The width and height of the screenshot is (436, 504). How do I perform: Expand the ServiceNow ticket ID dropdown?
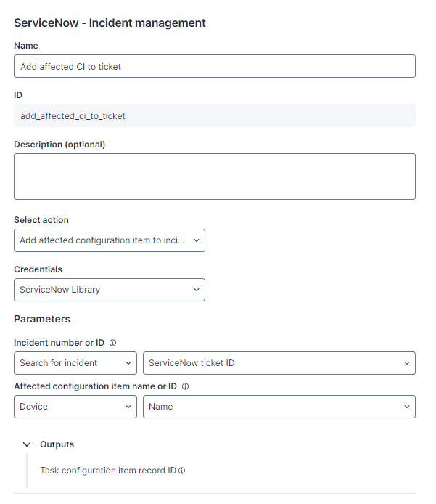[x=279, y=363]
